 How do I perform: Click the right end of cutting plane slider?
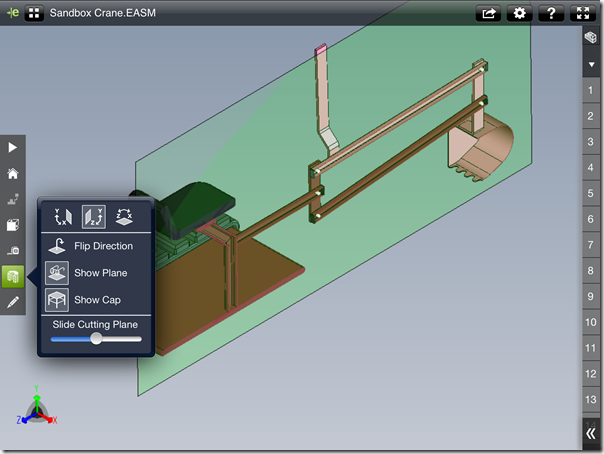(x=139, y=339)
